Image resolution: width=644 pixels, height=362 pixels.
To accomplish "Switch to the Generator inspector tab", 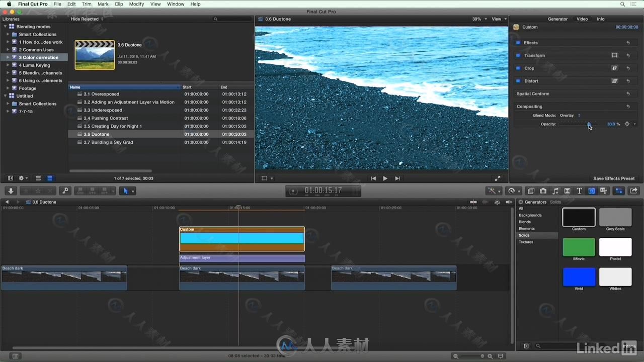I will (x=557, y=19).
